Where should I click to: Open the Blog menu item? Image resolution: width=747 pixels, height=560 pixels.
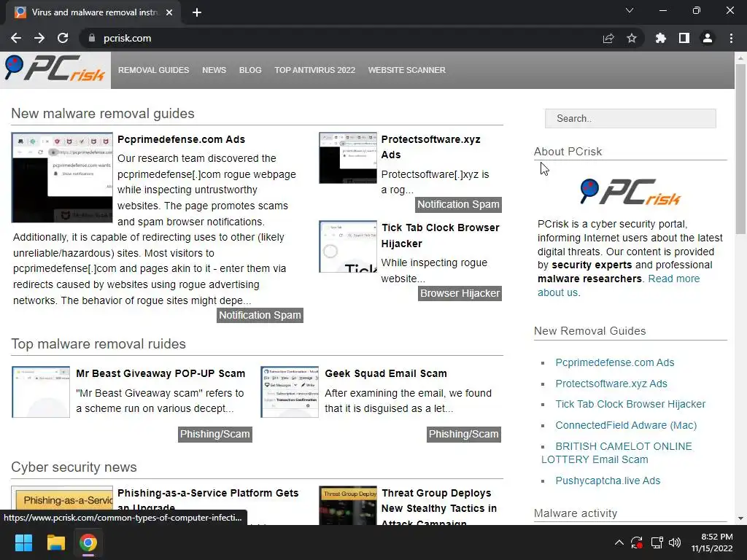tap(250, 70)
